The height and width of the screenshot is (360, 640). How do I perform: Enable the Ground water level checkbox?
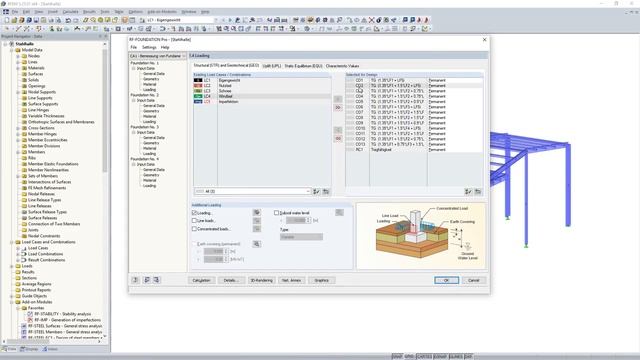[x=276, y=213]
